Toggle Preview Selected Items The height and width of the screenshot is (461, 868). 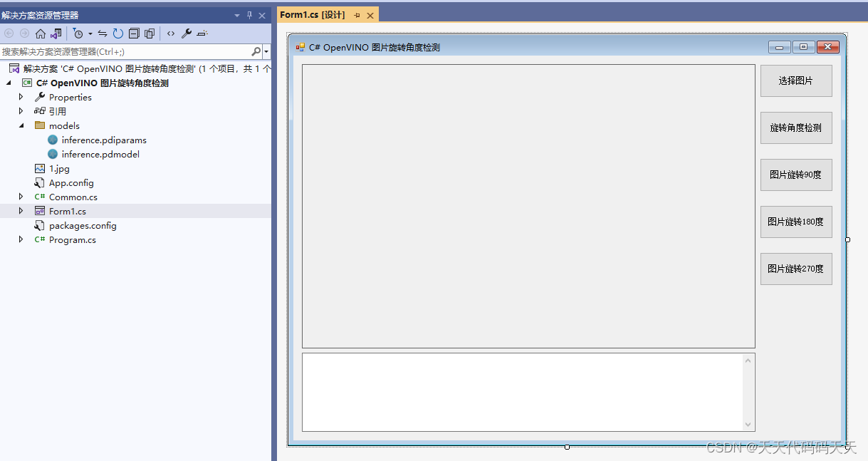point(202,33)
